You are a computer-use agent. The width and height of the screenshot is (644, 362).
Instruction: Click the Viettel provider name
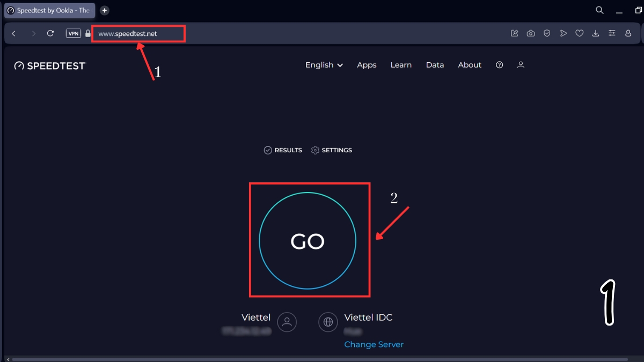[256, 317]
